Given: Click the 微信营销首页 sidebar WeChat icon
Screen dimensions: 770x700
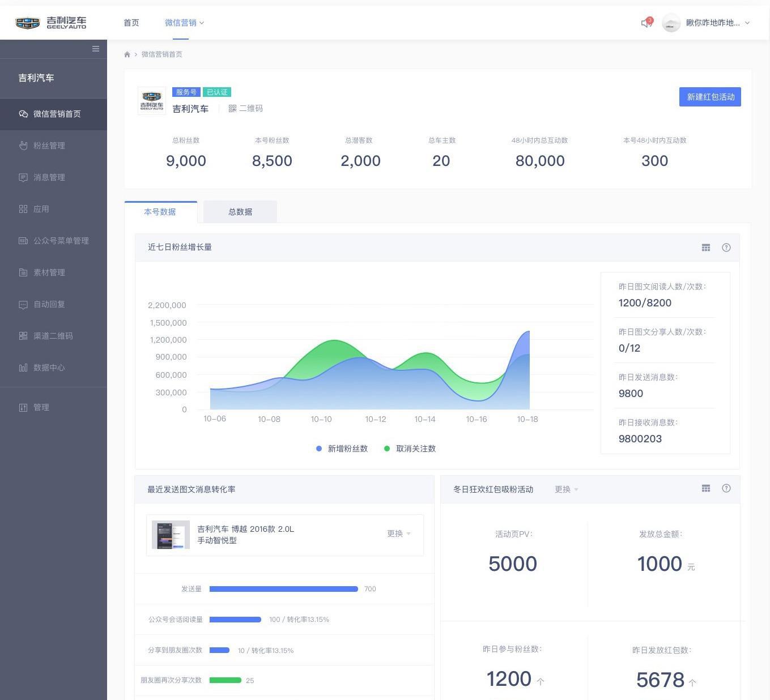Looking at the screenshot, I should (x=23, y=114).
